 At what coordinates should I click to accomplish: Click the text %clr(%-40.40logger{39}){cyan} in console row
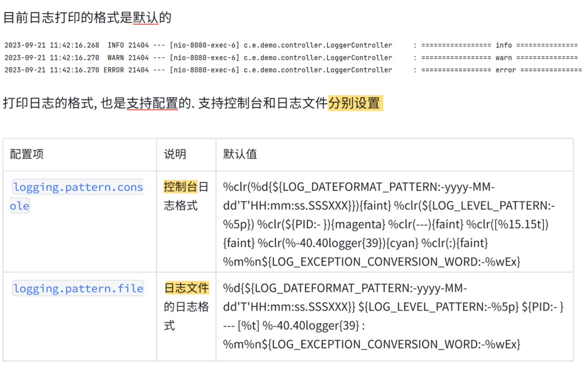pos(338,243)
